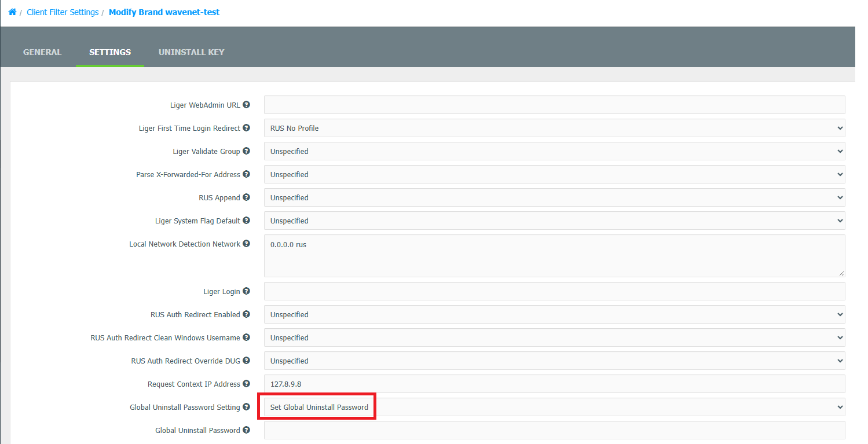
Task: Go to the home page icon
Action: [12, 12]
